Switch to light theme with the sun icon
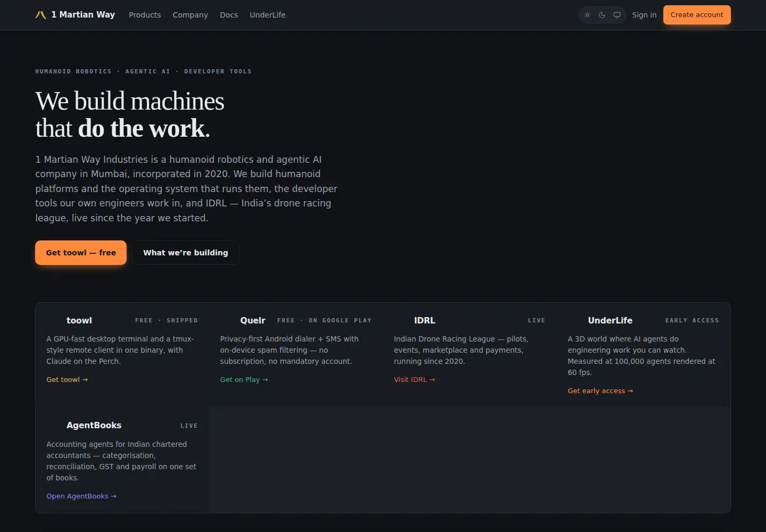Image resolution: width=766 pixels, height=532 pixels. [x=587, y=15]
